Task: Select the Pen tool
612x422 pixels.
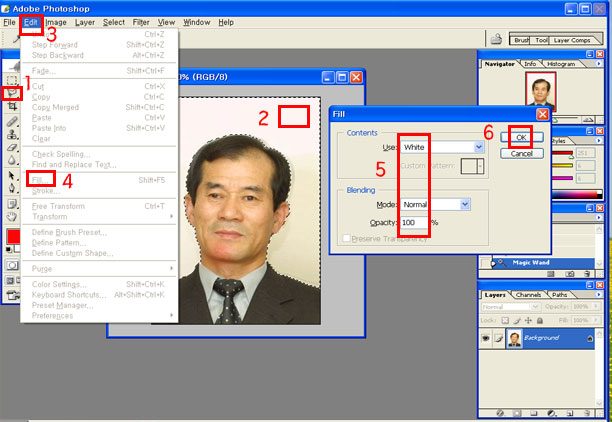Action: [x=12, y=188]
